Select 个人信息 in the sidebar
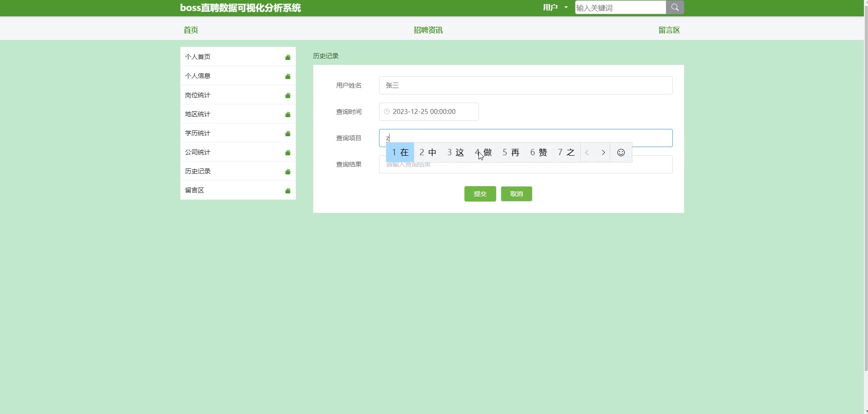The height and width of the screenshot is (414, 868). pos(238,76)
